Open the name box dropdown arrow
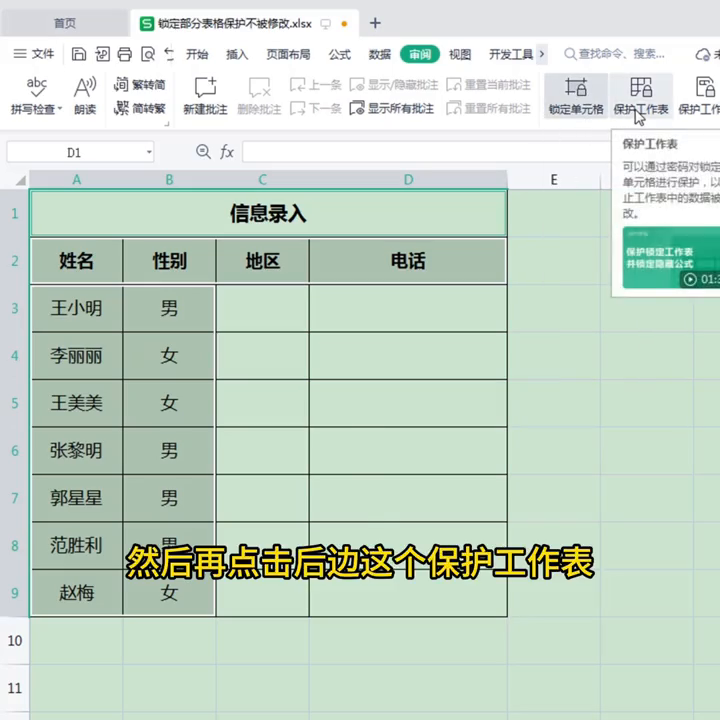 tap(149, 152)
